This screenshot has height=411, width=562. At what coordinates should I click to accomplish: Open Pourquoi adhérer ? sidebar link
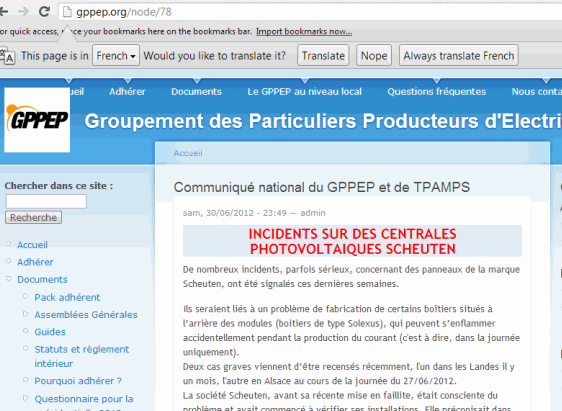pyautogui.click(x=78, y=381)
